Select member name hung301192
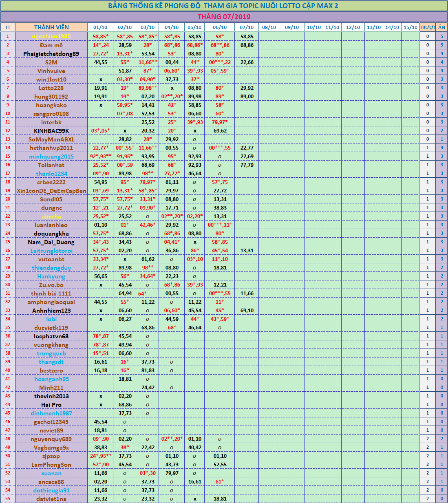Image resolution: width=448 pixels, height=503 pixels. [x=51, y=96]
